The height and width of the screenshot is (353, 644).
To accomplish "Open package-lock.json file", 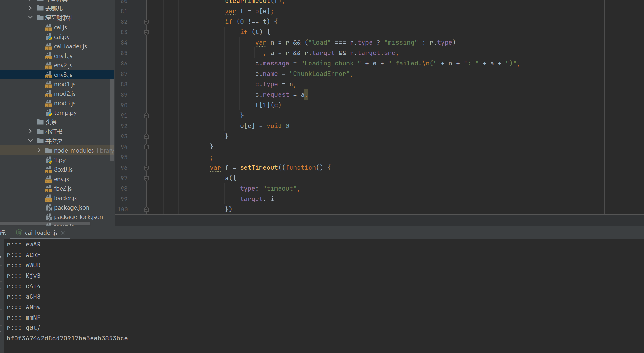I will (x=78, y=217).
